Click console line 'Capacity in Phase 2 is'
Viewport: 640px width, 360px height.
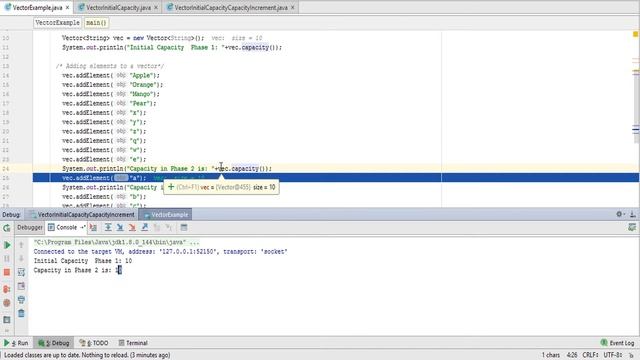(78, 270)
